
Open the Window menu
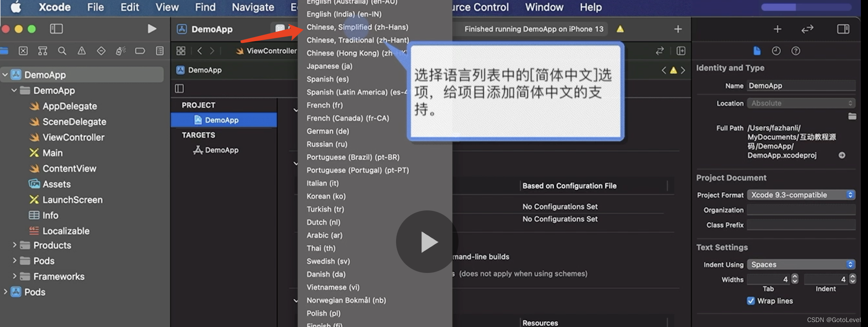pos(544,7)
